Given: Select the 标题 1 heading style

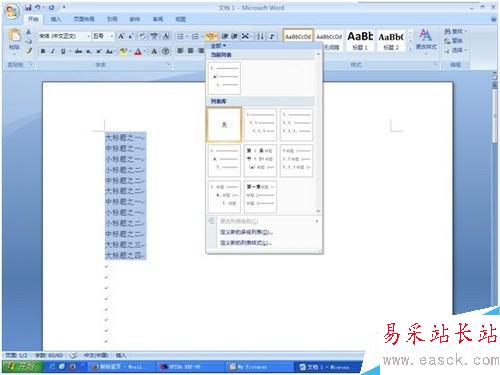Looking at the screenshot, I should click(360, 40).
